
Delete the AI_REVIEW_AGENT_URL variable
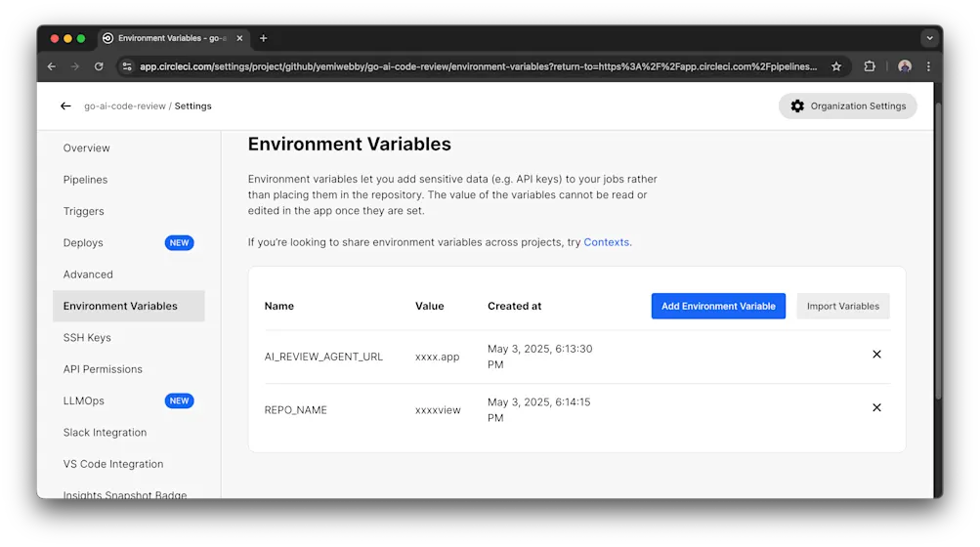coord(876,355)
